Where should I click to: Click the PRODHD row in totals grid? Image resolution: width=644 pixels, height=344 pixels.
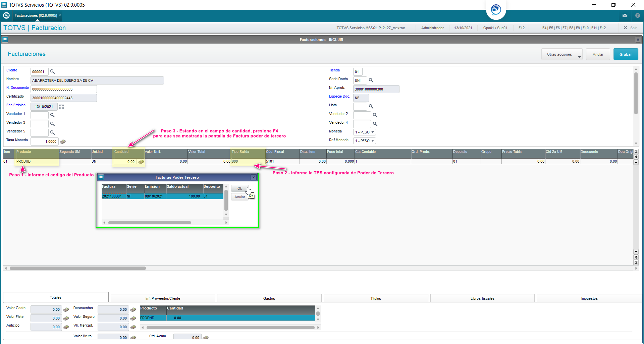pyautogui.click(x=227, y=318)
